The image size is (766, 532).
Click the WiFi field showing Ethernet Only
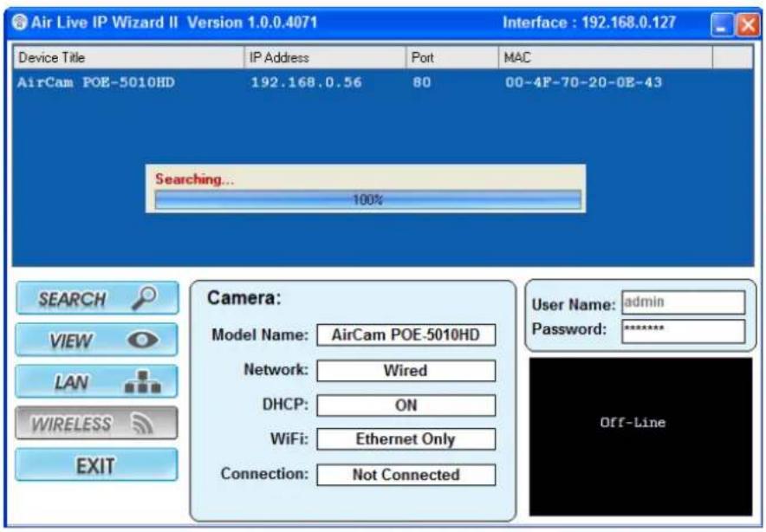click(x=406, y=439)
